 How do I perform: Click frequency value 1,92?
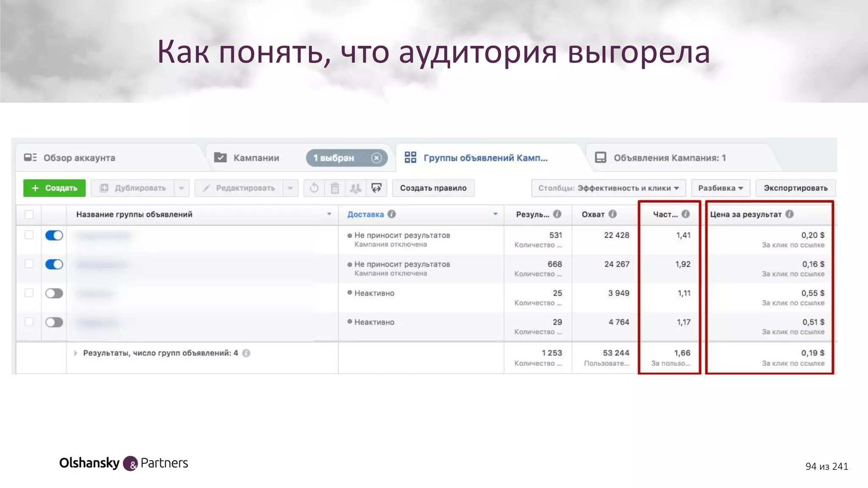point(683,264)
